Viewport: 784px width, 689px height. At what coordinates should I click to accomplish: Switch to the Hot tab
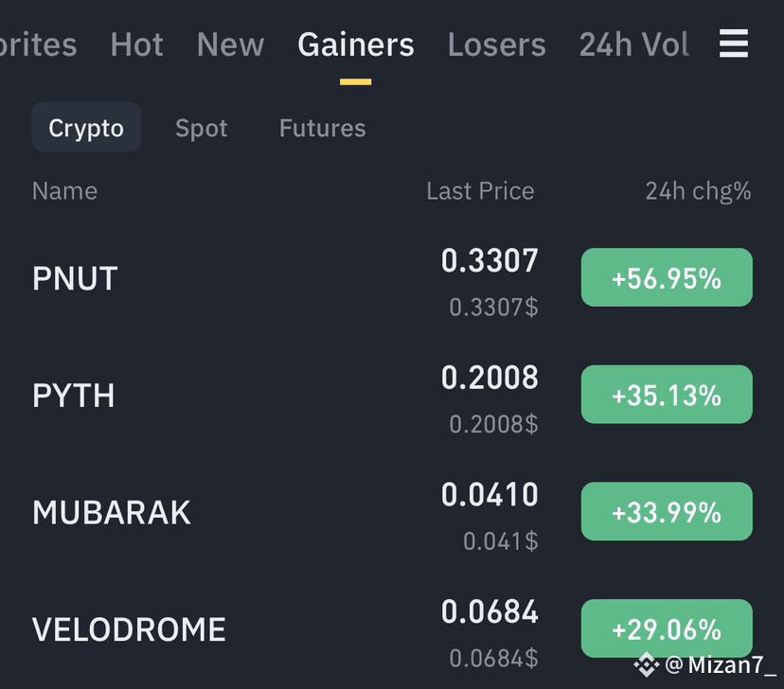(x=136, y=44)
